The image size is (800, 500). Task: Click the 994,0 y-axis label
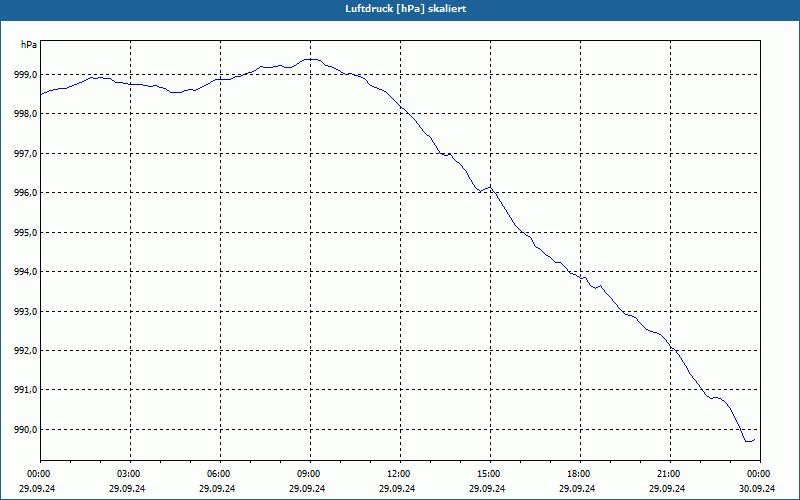tap(26, 272)
